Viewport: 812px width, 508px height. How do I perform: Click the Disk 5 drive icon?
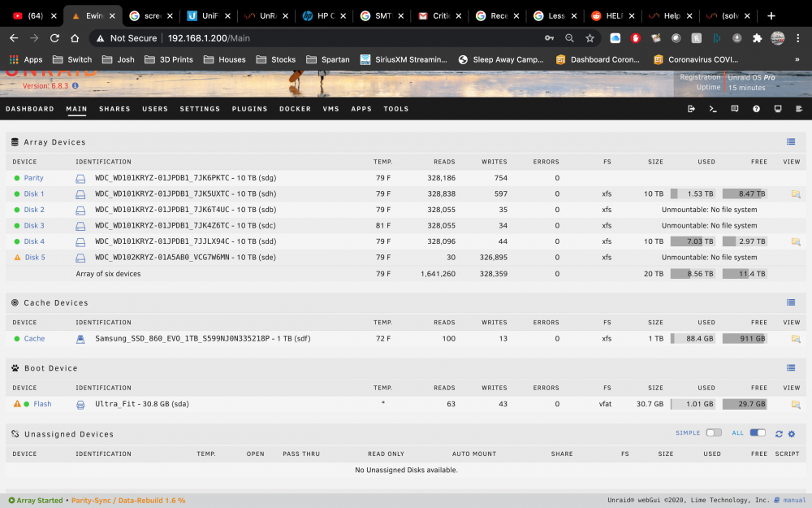pos(80,258)
